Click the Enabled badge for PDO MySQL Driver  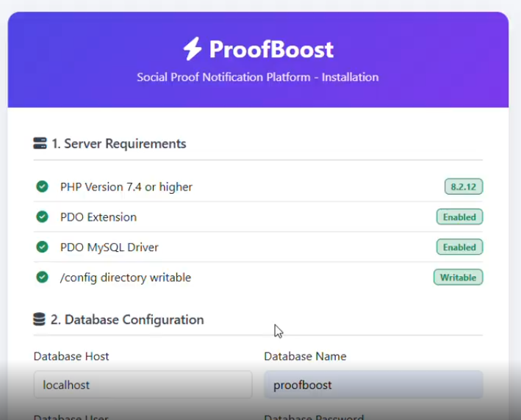(459, 247)
